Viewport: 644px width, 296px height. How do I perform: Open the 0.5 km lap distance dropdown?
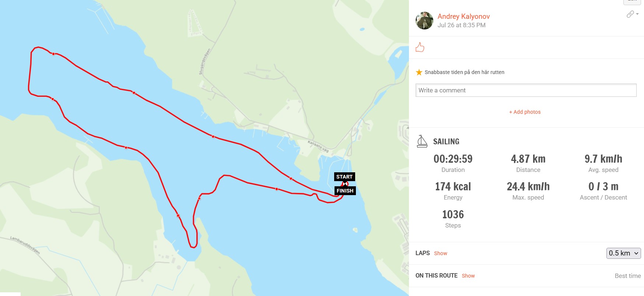pos(623,253)
